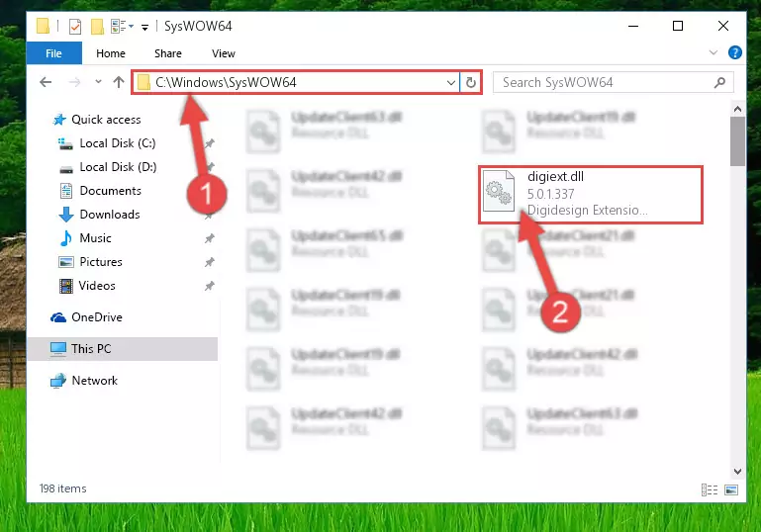Click the 198 items status text
This screenshot has width=761, height=532.
(x=63, y=488)
